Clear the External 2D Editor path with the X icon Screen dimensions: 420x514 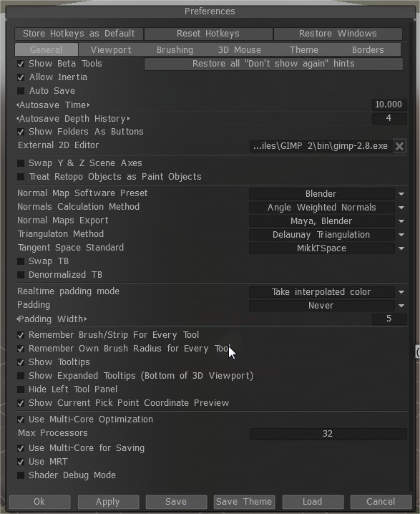[399, 146]
